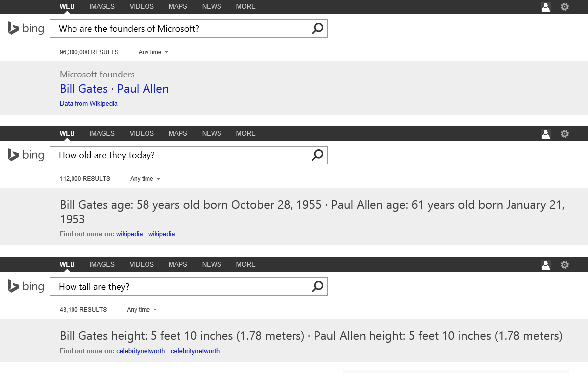Click Bing logo next to 'How old are they today?'
Viewport: 588px width, 373px height.
(x=26, y=155)
